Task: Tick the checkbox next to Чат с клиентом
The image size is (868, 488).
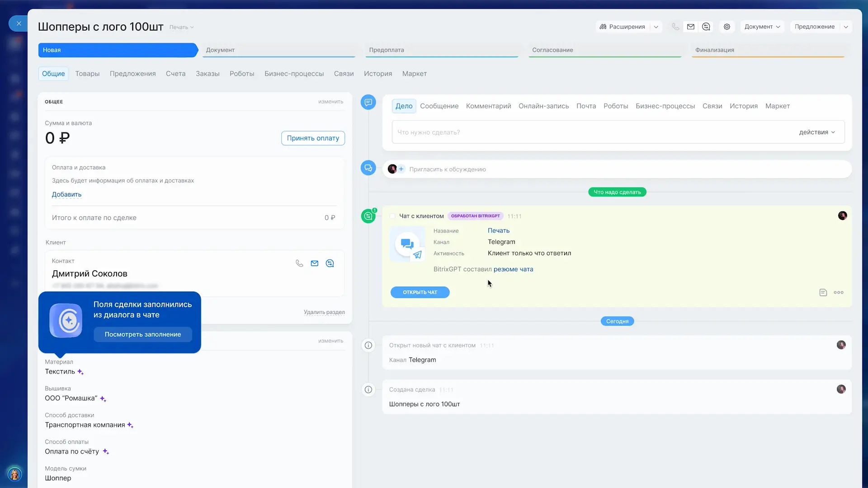Action: [392, 216]
